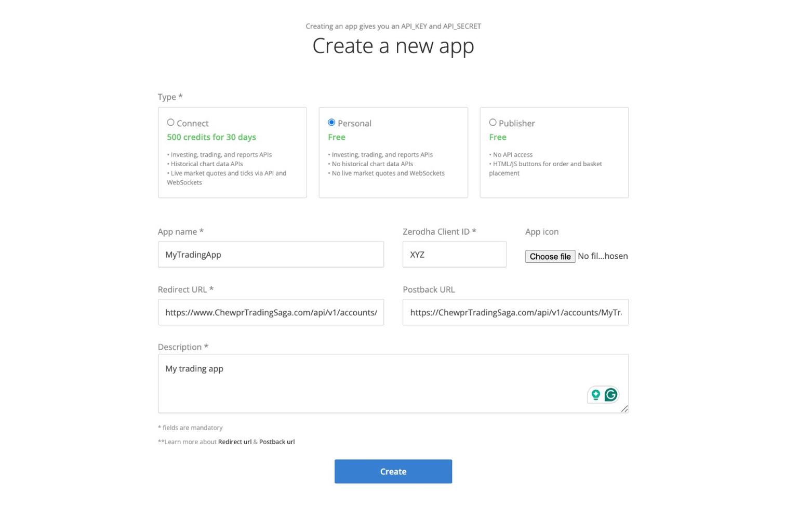Screen dimensions: 798x532
Task: Open the Postback url help link
Action: pyautogui.click(x=277, y=442)
